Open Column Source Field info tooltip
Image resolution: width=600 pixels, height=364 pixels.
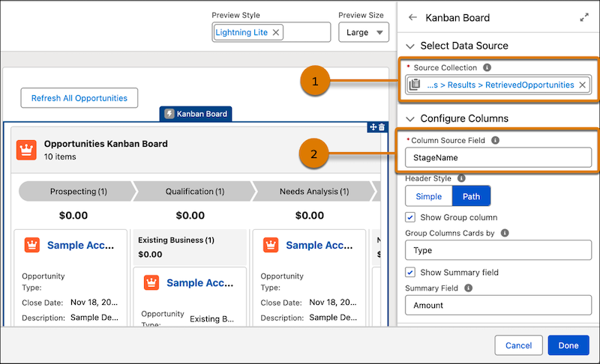[x=495, y=140]
